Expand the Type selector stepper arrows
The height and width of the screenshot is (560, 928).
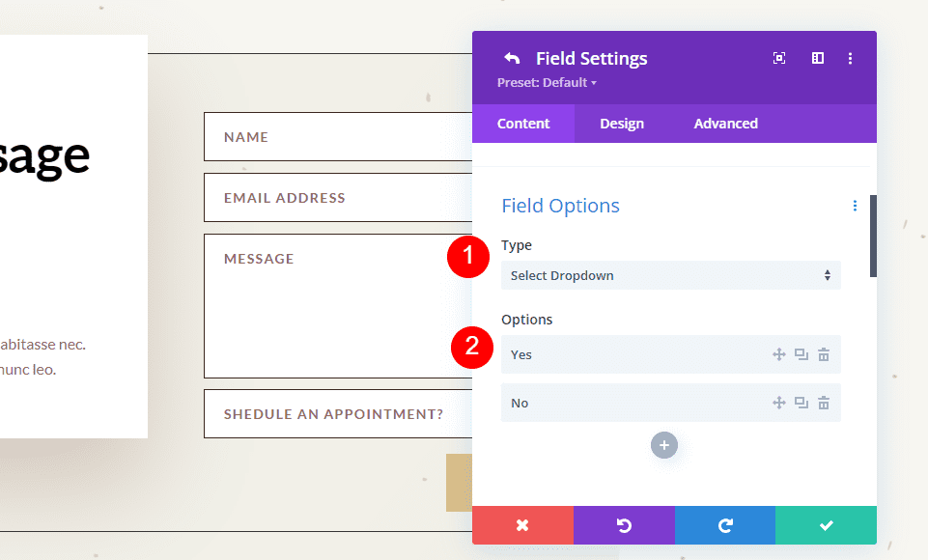click(827, 275)
